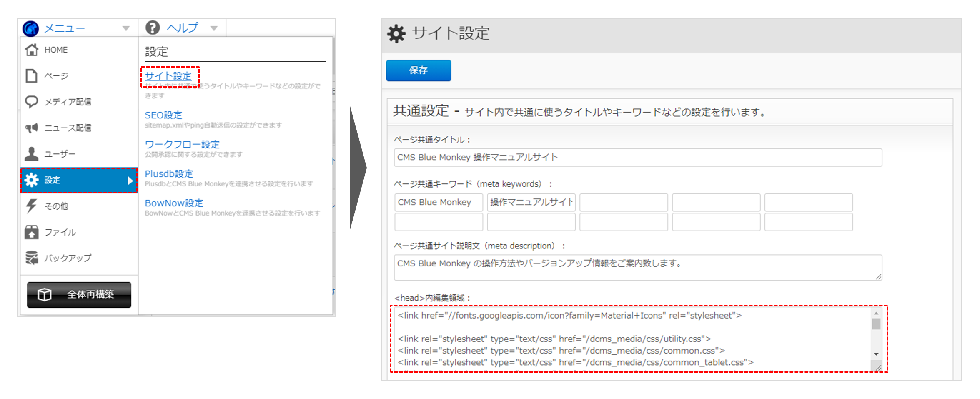Click the Help question mark icon
Image resolution: width=980 pixels, height=399 pixels.
pyautogui.click(x=153, y=28)
